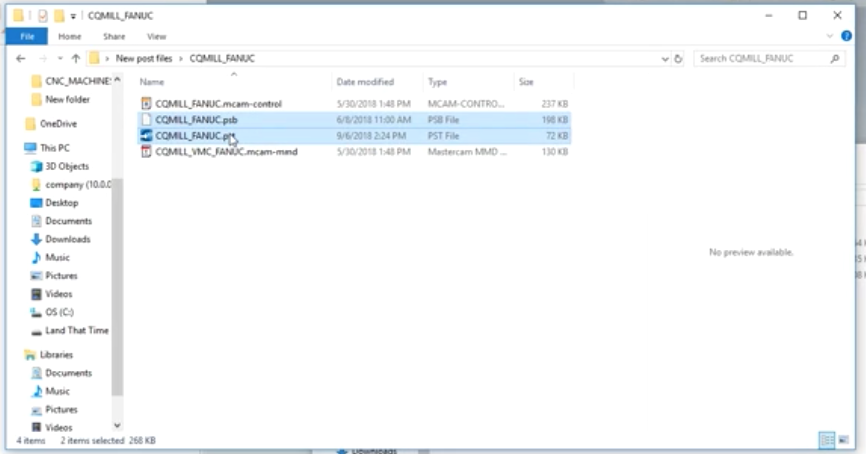Viewport: 866px width, 454px height.
Task: Switch to the View ribbon tab
Action: (x=156, y=36)
